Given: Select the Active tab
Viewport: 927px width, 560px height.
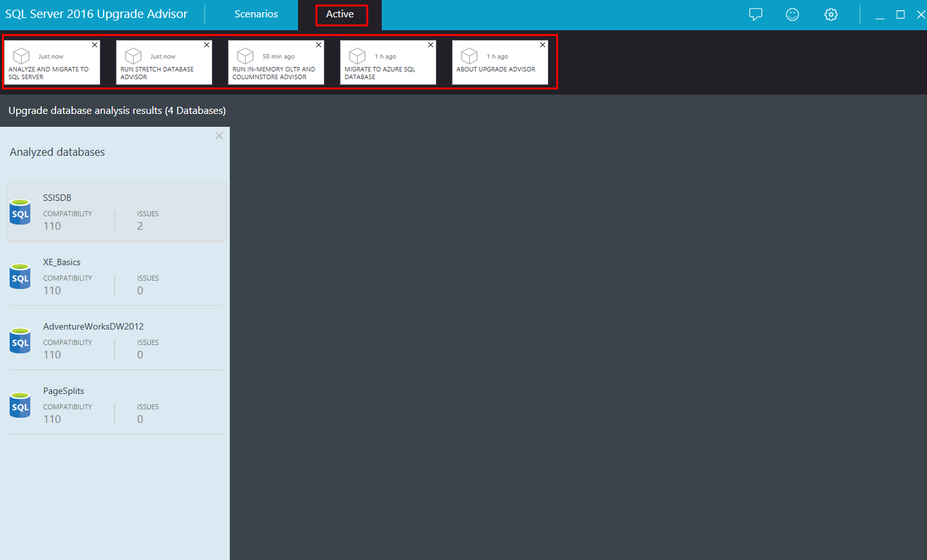Looking at the screenshot, I should [340, 14].
